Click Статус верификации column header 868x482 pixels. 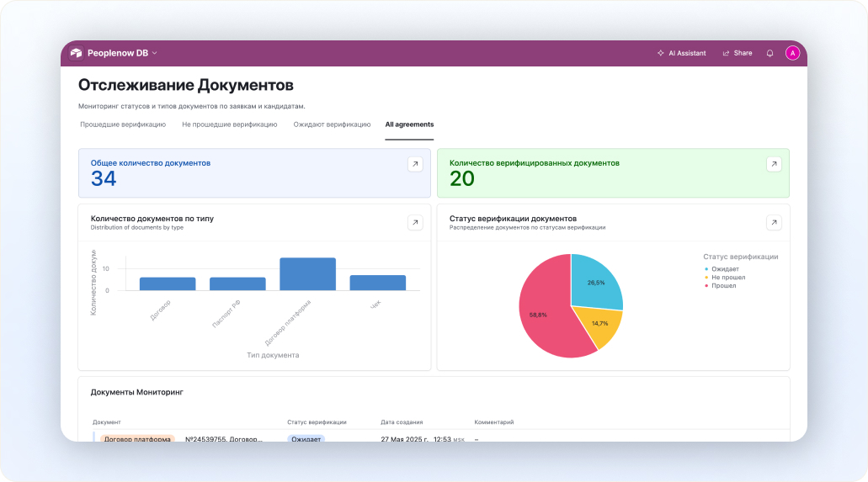(317, 422)
